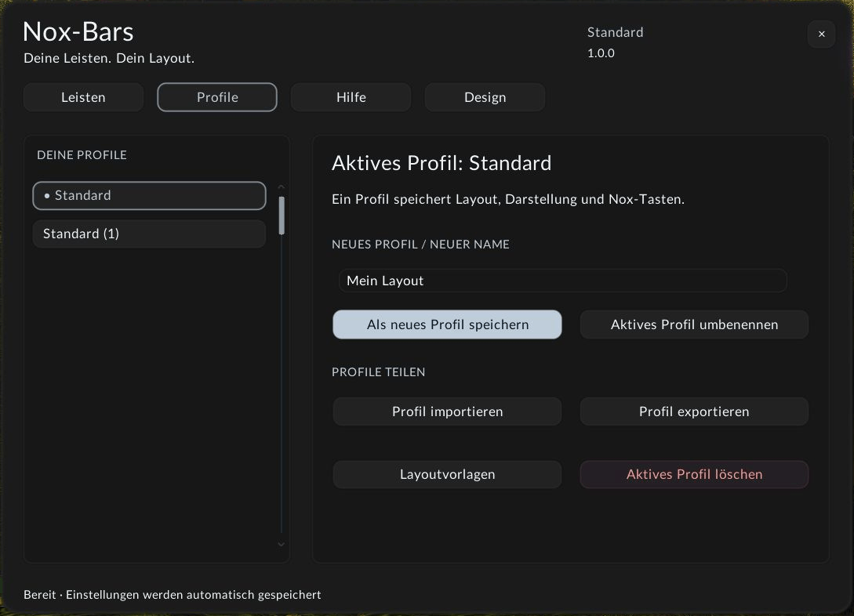Switch to the Profile tab
854x616 pixels.
click(x=217, y=97)
